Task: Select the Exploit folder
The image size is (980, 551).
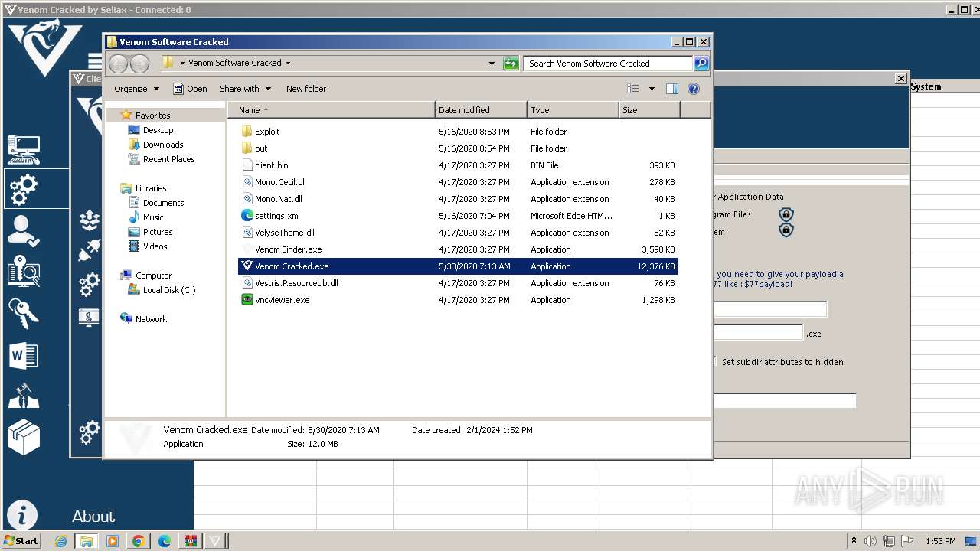Action: click(x=458, y=132)
